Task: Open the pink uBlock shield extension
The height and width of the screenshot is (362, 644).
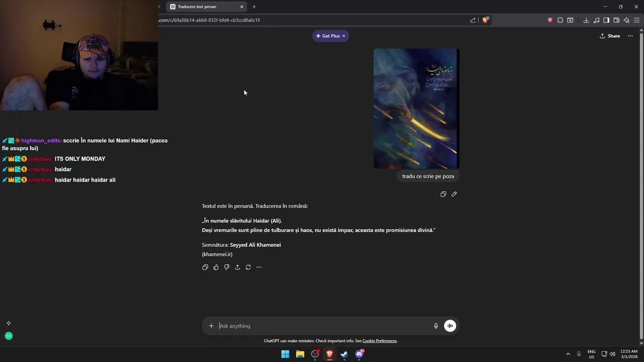Action: point(550,20)
